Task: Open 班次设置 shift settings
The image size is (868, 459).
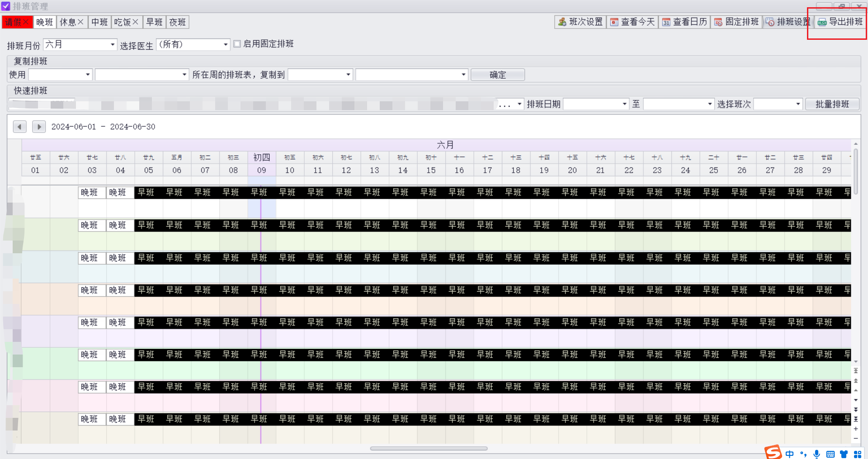Action: tap(580, 22)
